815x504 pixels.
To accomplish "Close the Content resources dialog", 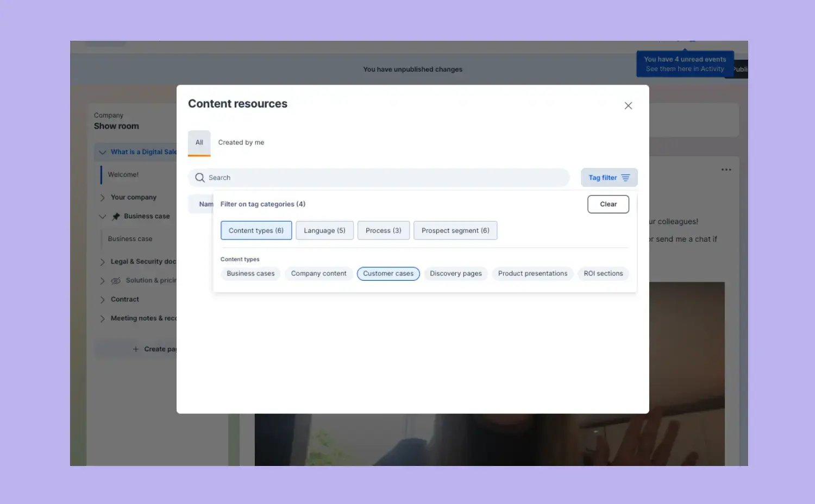I will coord(628,106).
